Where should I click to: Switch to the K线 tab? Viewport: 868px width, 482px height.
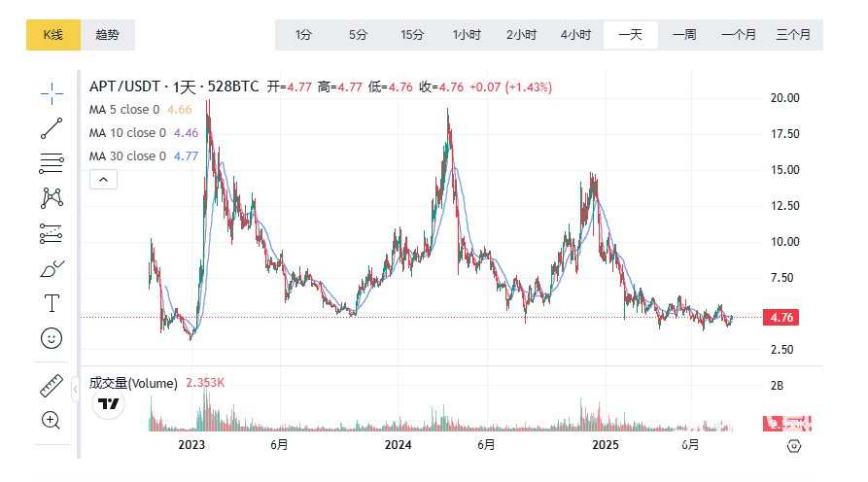click(53, 35)
